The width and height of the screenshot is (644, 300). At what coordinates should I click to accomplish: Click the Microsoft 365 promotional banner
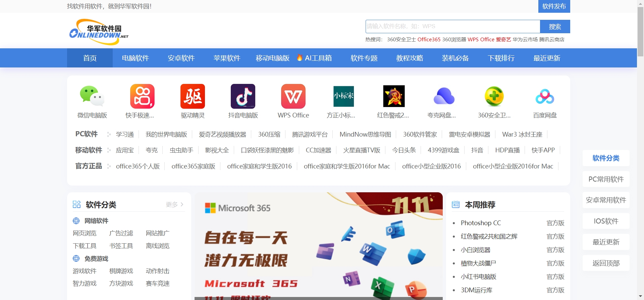pyautogui.click(x=319, y=246)
